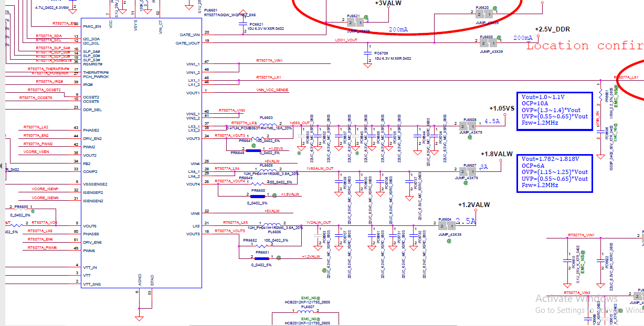Select the OCSET2 pin label
Viewport: 644px width, 326px height.
[x=91, y=97]
